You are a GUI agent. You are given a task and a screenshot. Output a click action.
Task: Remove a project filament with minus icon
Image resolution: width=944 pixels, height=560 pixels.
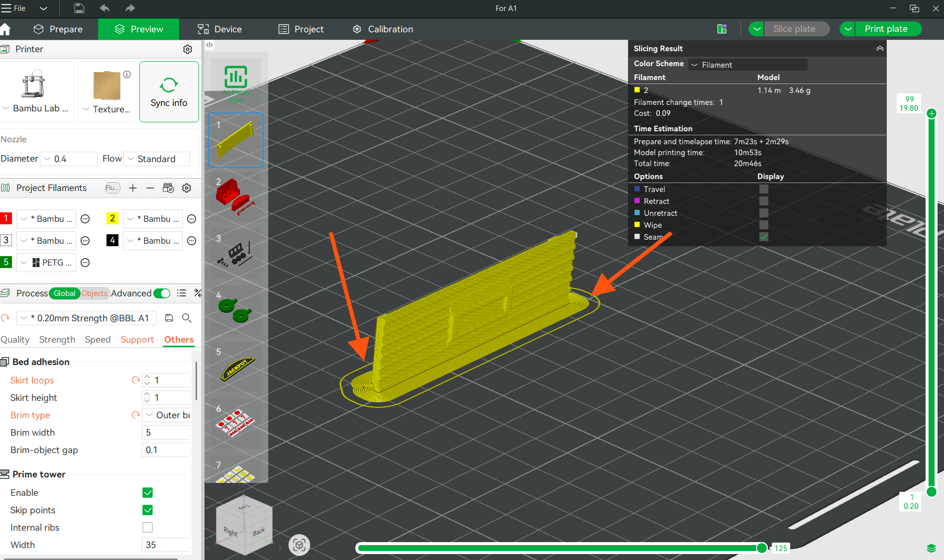click(150, 188)
